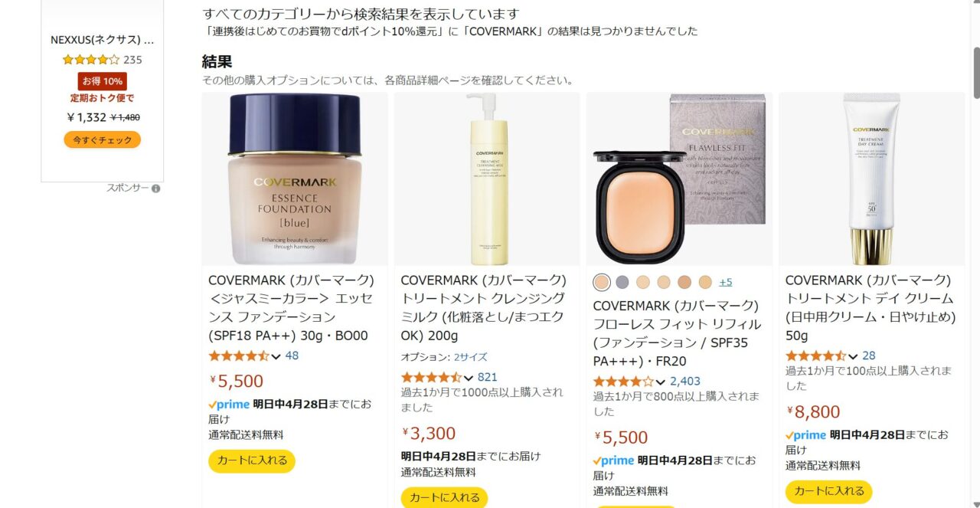Add Treatment Day Cream to cart

[x=828, y=491]
